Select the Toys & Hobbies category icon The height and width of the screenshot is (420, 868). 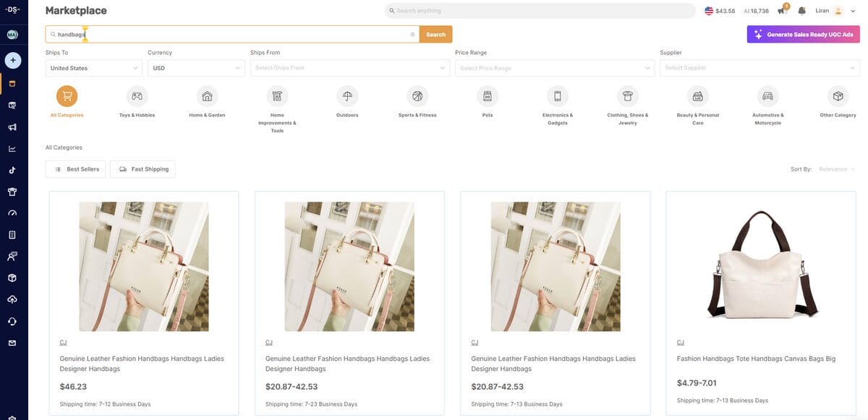pyautogui.click(x=137, y=96)
